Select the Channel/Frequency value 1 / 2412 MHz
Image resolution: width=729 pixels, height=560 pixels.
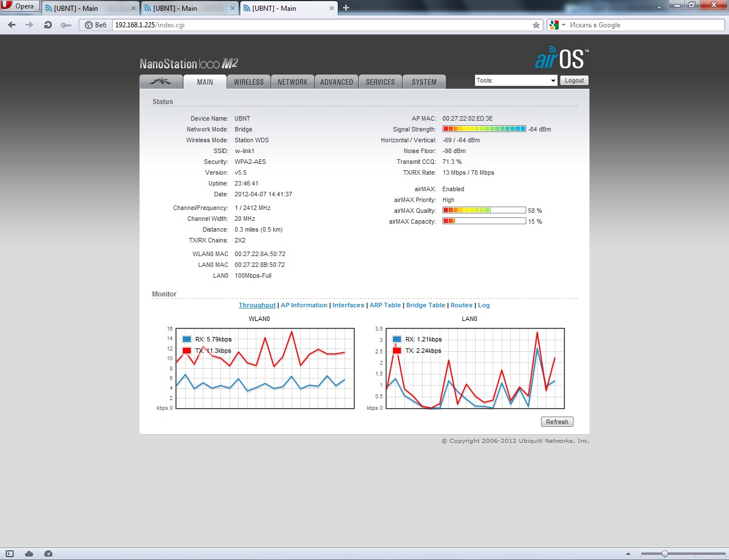click(x=252, y=208)
